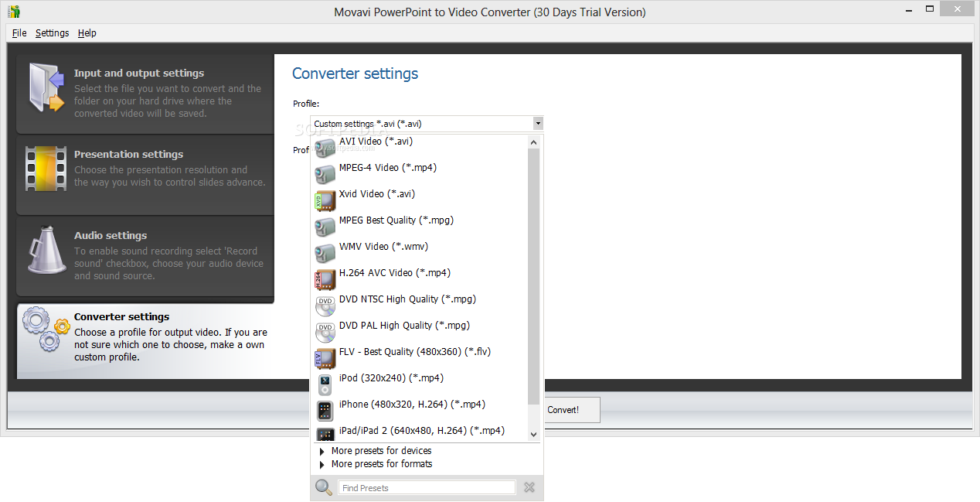Viewport: 980px width, 502px height.
Task: Select H.264 AVC Video (*.mp4) preset text
Action: (x=395, y=273)
